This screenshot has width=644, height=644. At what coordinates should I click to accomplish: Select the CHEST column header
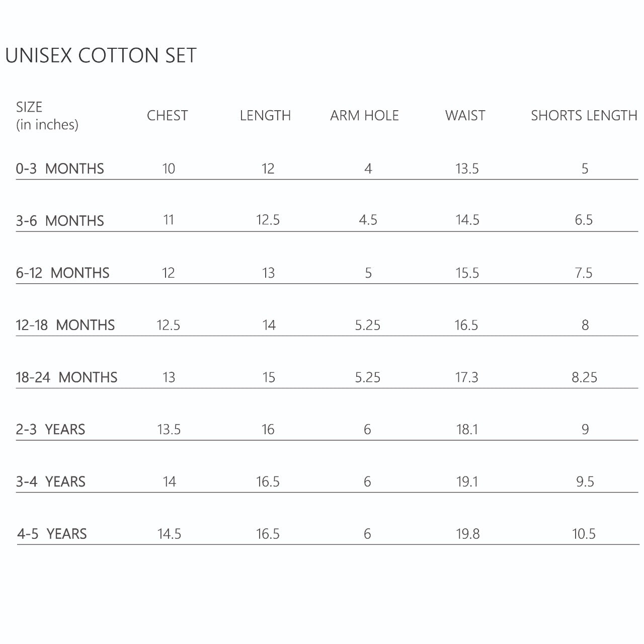tap(167, 116)
